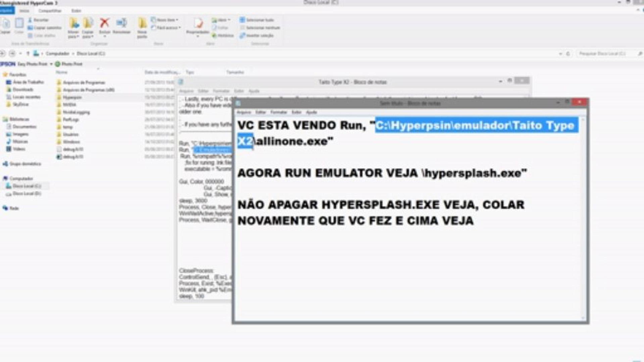Image resolution: width=644 pixels, height=362 pixels.
Task: Select Rede in the navigation pane
Action: [11, 208]
